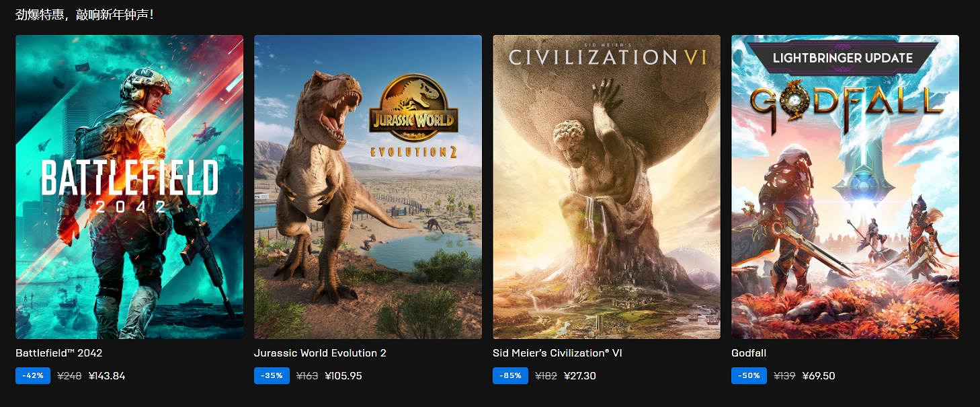Open the Godfall cover artwork
The image size is (980, 407).
[845, 187]
